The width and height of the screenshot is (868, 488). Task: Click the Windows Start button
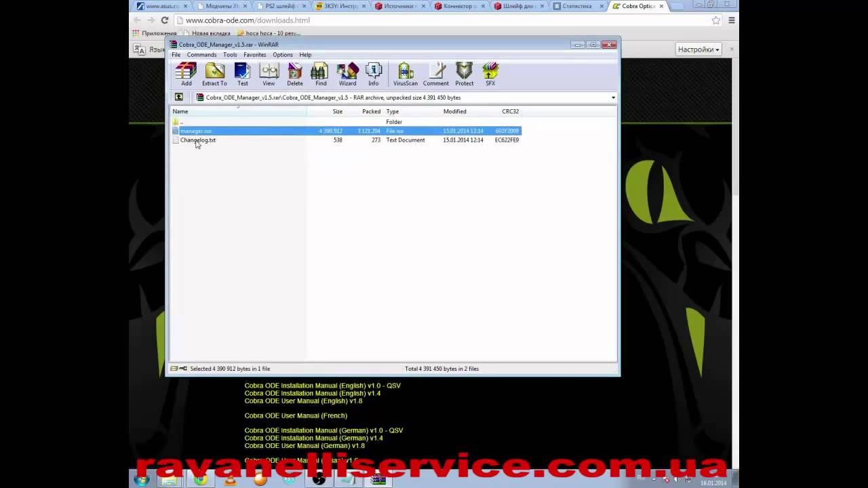click(141, 479)
